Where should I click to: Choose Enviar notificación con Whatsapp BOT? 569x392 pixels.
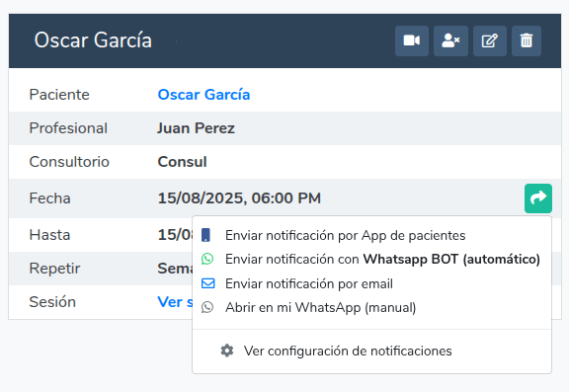[x=371, y=260]
